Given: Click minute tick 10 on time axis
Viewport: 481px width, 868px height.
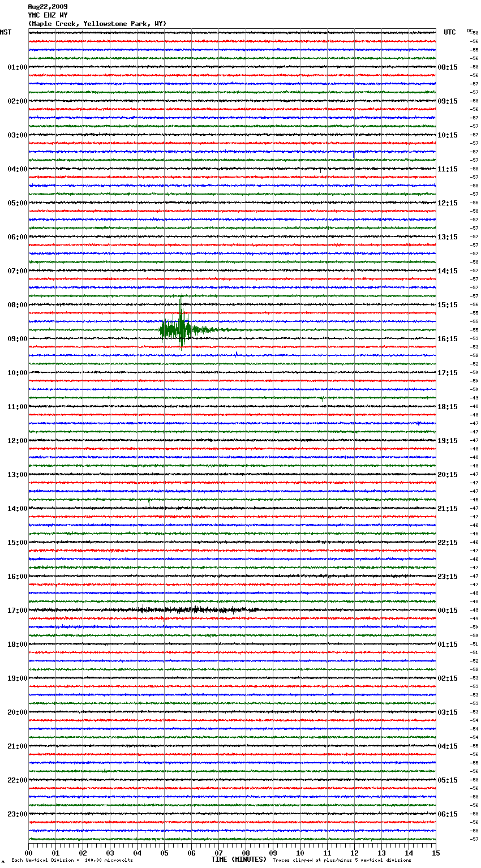Looking at the screenshot, I should 300,853.
